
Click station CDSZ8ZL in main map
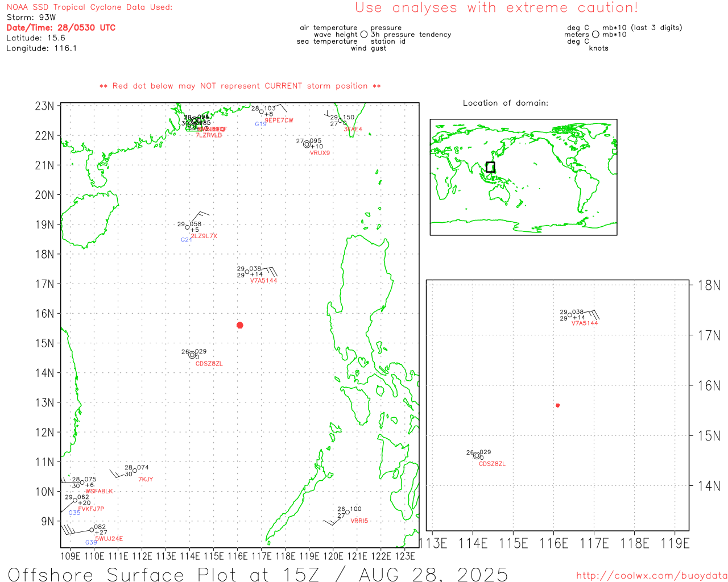click(x=209, y=364)
